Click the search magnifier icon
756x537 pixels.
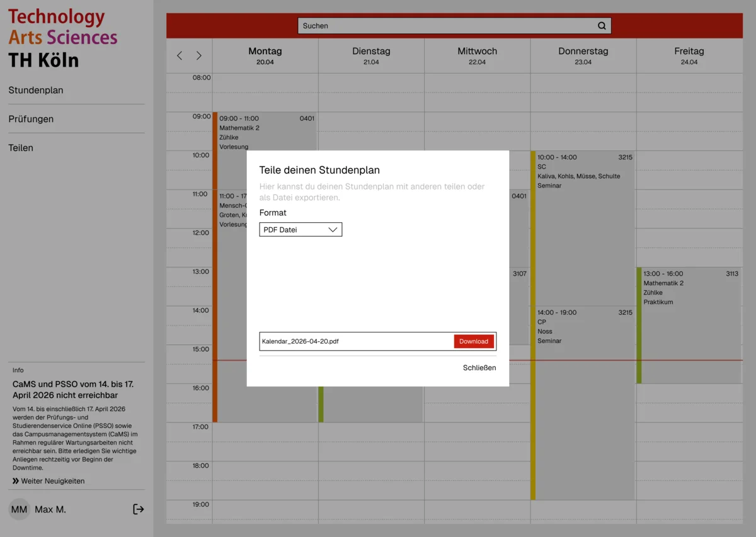602,26
